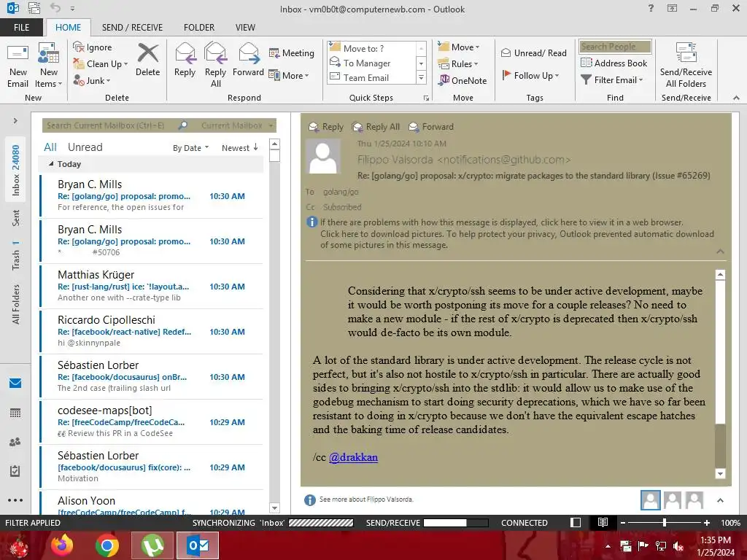Click Reply All in the reading pane
This screenshot has width=747, height=560.
pyautogui.click(x=376, y=127)
